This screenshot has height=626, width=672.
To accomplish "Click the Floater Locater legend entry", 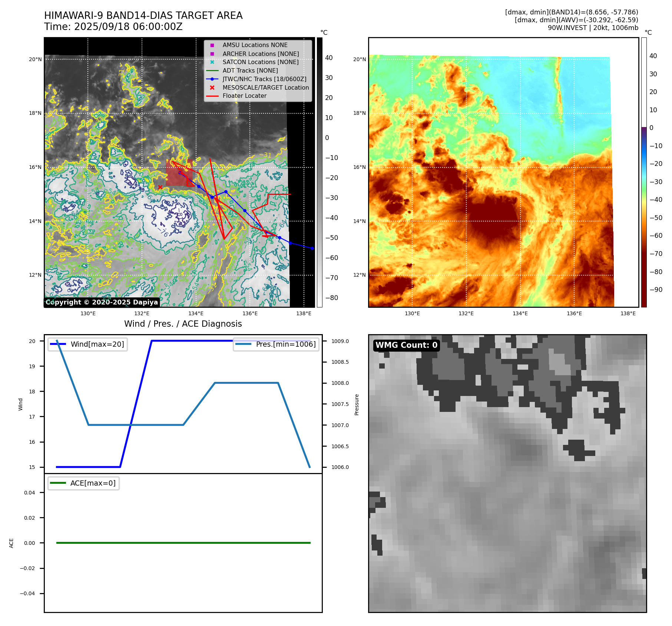I will 236,96.
